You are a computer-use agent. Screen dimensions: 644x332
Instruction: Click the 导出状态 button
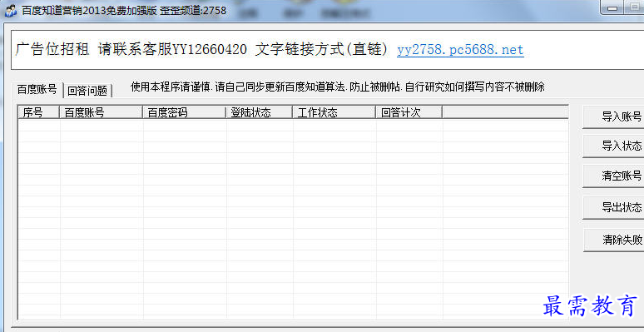click(613, 207)
